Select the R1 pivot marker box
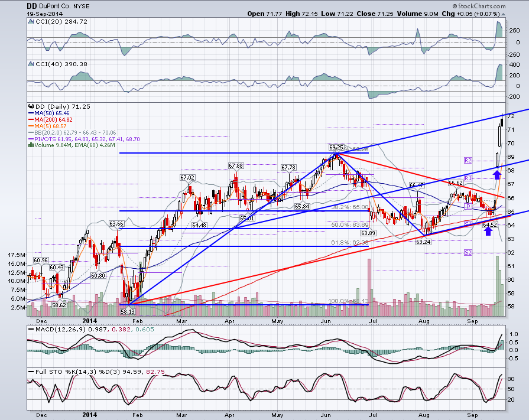529x420 pixels. point(468,178)
